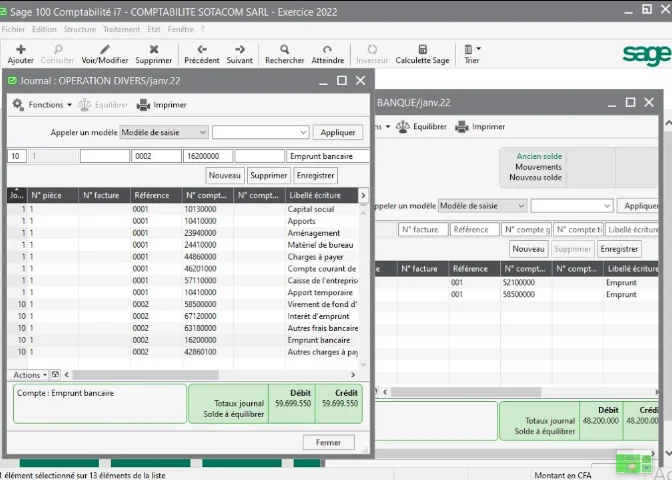Expand the Actions dropdown at bottom
The image size is (672, 480).
[x=29, y=375]
